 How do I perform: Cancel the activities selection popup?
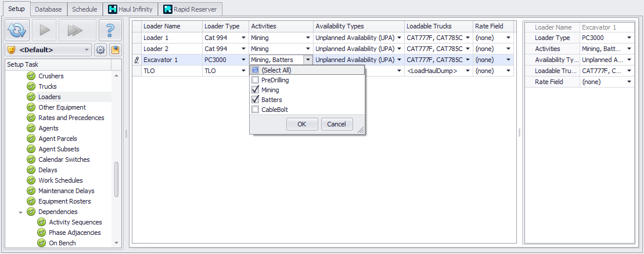(x=337, y=124)
